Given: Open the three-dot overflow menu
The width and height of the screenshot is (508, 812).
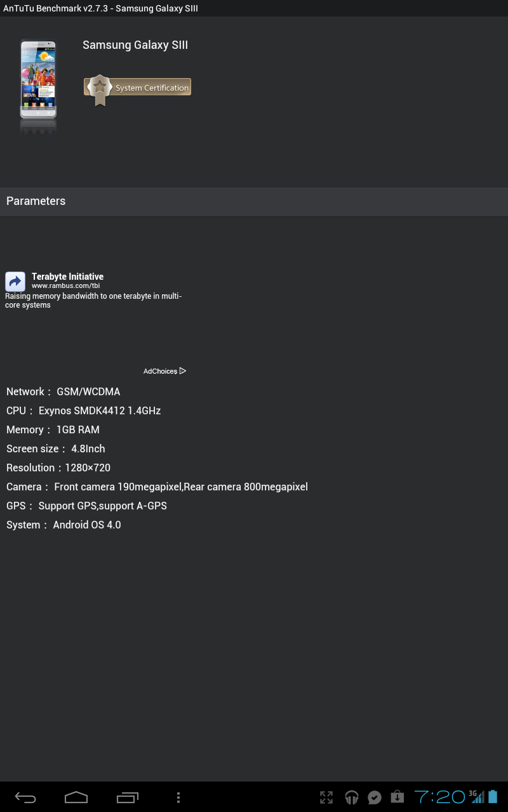Looking at the screenshot, I should click(178, 797).
